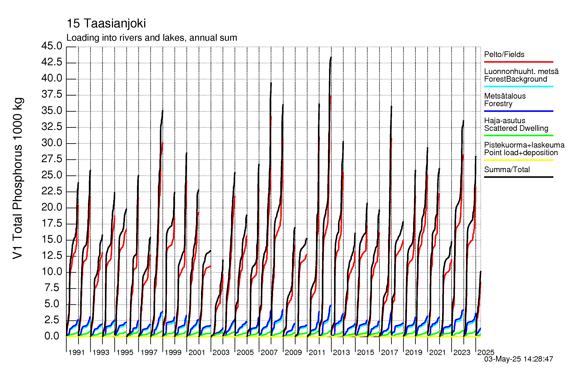Click the x-axis year label 2007
The image size is (588, 370).
[x=269, y=352]
